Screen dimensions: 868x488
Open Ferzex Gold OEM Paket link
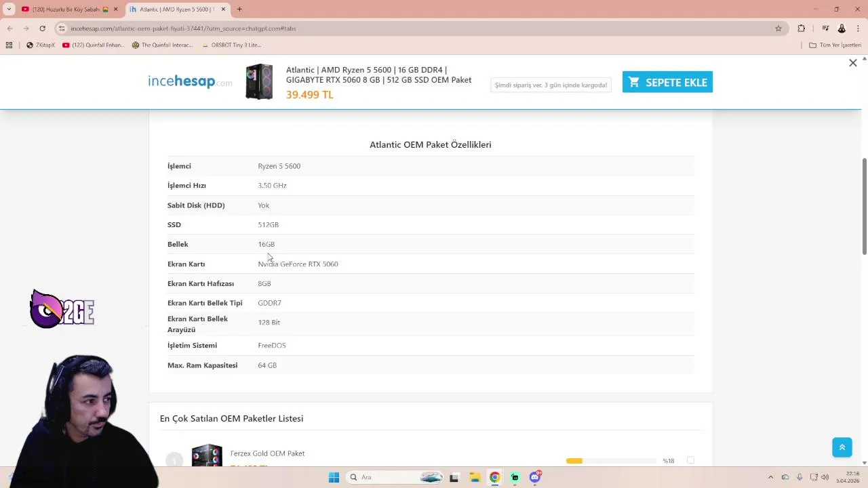click(267, 453)
